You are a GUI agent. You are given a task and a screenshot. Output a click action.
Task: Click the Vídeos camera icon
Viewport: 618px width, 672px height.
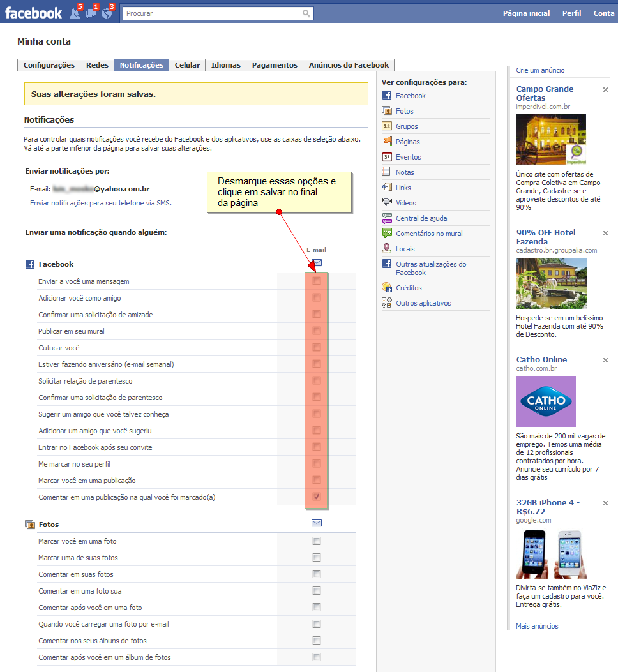coord(387,202)
